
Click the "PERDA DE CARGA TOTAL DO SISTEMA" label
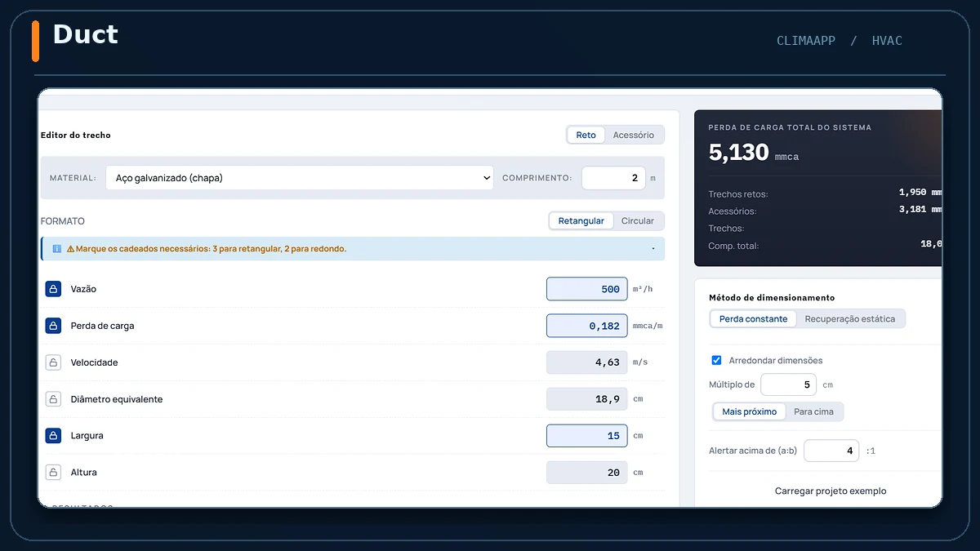click(790, 127)
